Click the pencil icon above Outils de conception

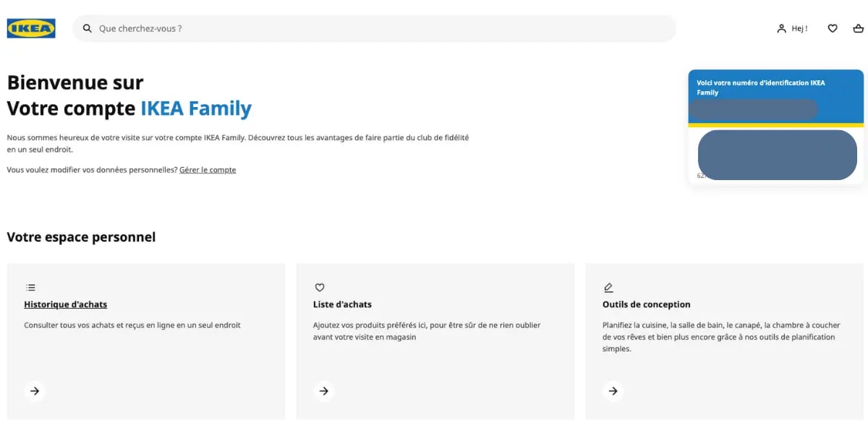pos(608,287)
